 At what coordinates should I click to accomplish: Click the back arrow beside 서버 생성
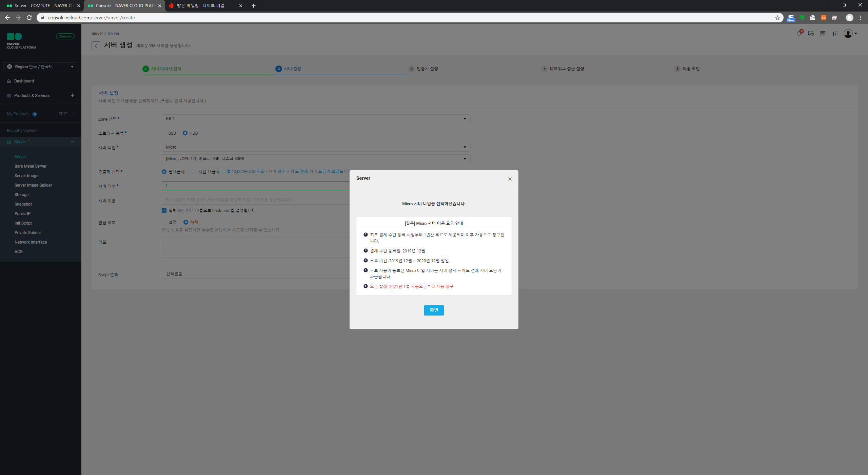point(96,46)
